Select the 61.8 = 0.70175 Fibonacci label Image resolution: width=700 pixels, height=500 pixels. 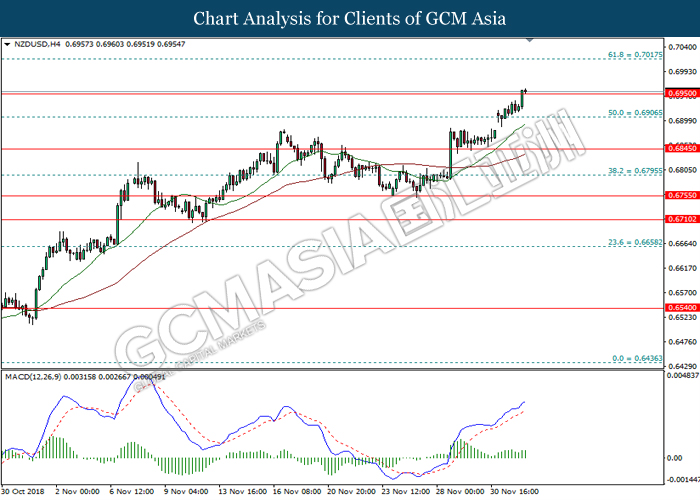point(635,54)
